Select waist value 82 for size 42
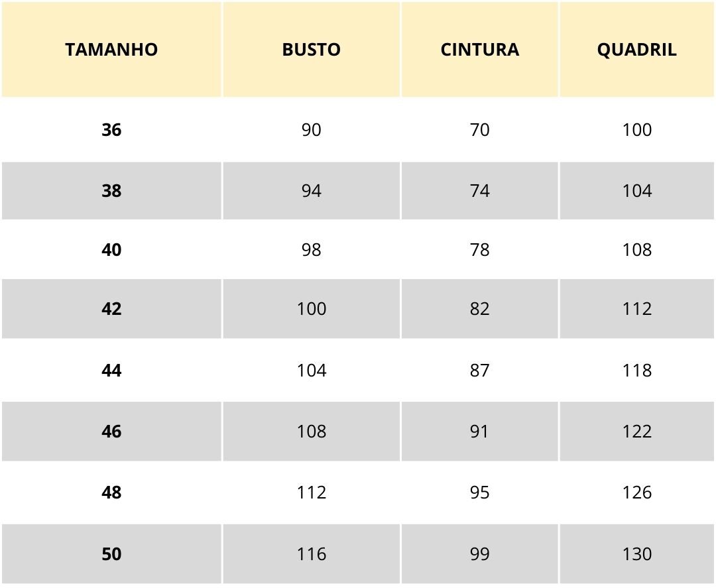 479,309
